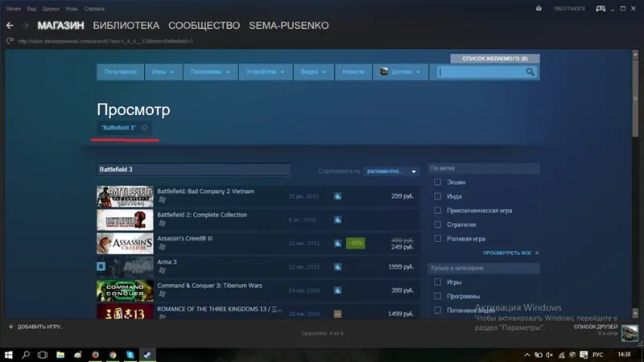This screenshot has height=362, width=644.
Task: Open the SEMA-PUSENKO profile tab
Action: pos(289,26)
